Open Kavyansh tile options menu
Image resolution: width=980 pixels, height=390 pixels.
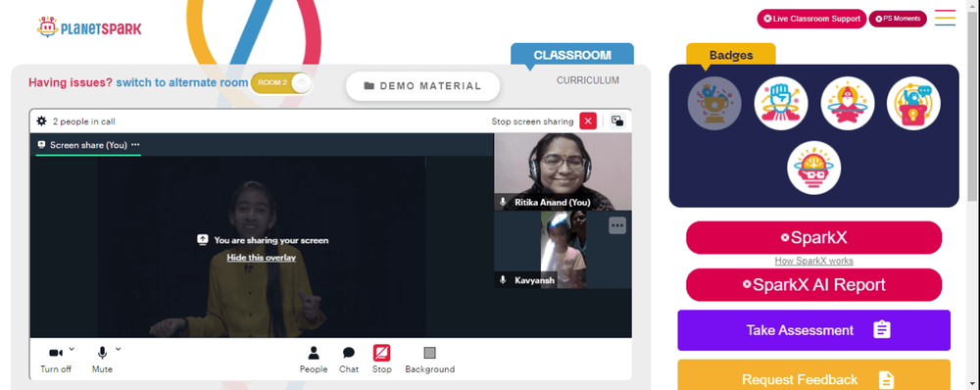[x=617, y=225]
